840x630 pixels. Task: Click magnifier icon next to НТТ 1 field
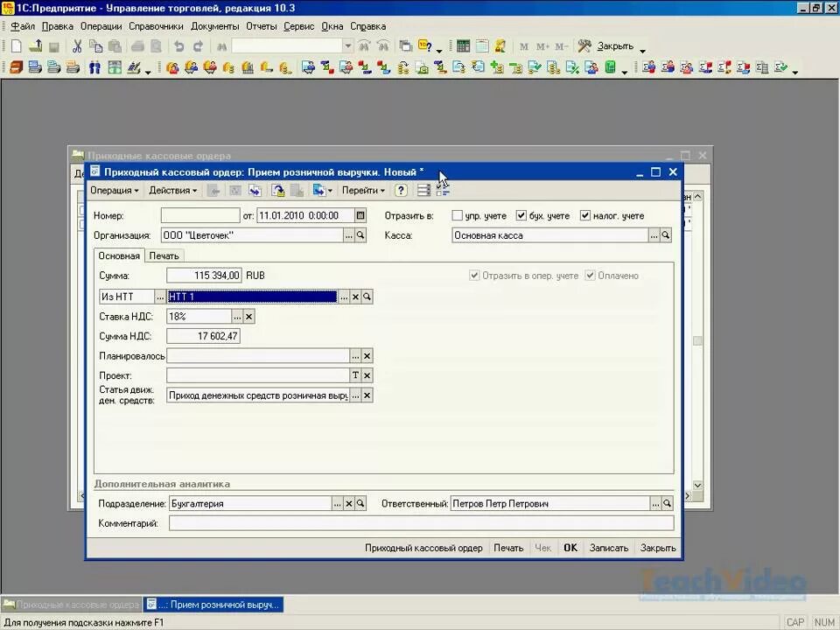(x=367, y=297)
